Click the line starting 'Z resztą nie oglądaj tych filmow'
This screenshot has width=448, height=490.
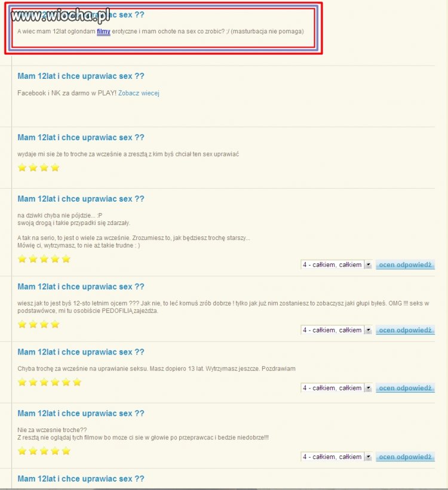tap(143, 437)
